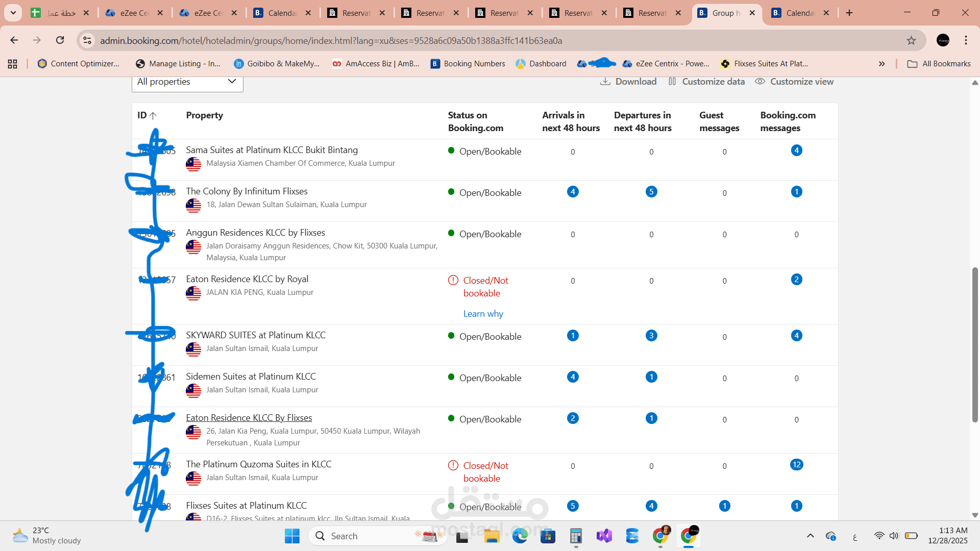Bookmark this page with star icon
The image size is (980, 551).
911,40
